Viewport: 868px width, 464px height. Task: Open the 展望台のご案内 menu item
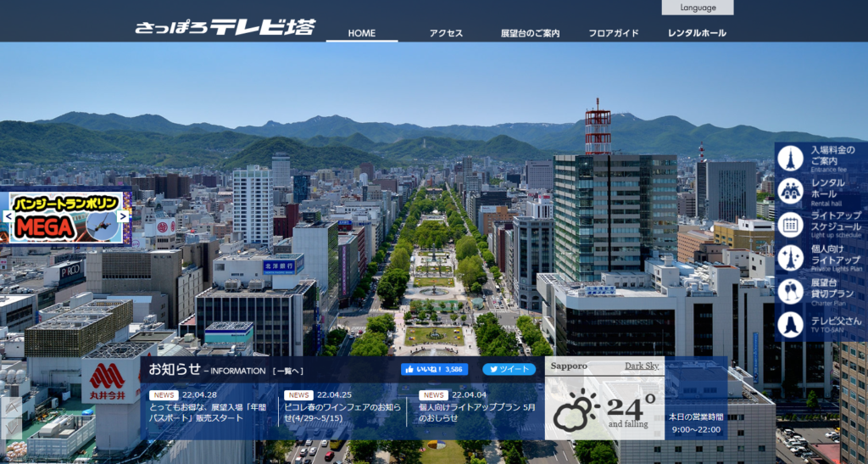[530, 33]
